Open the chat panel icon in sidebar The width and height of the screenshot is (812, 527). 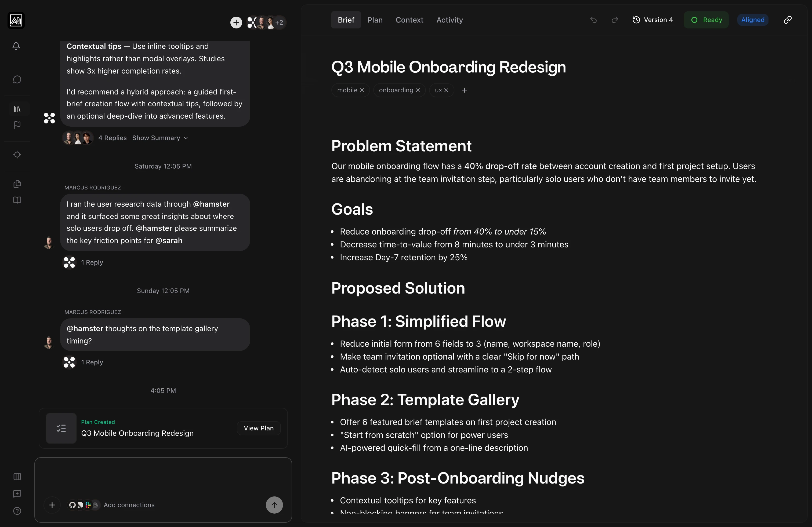[x=17, y=79]
